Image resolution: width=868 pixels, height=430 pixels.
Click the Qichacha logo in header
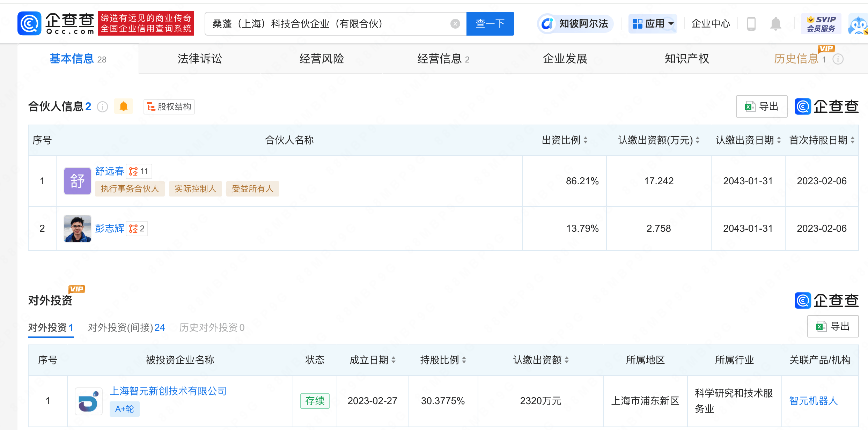pos(56,23)
